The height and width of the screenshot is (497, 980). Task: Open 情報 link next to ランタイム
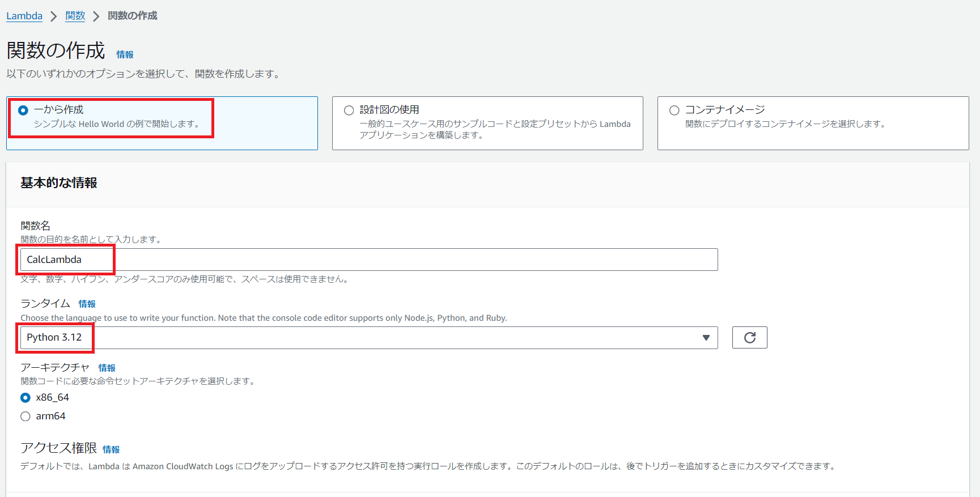point(87,304)
